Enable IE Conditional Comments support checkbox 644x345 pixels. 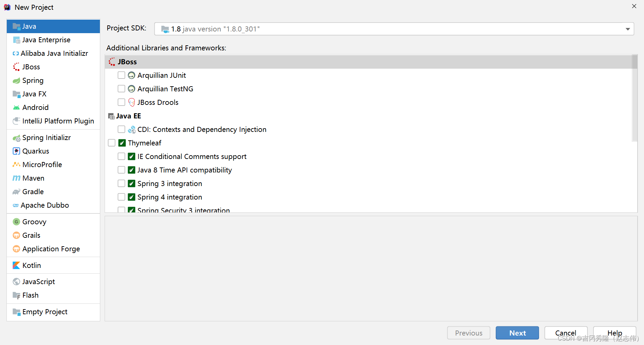[x=122, y=156]
